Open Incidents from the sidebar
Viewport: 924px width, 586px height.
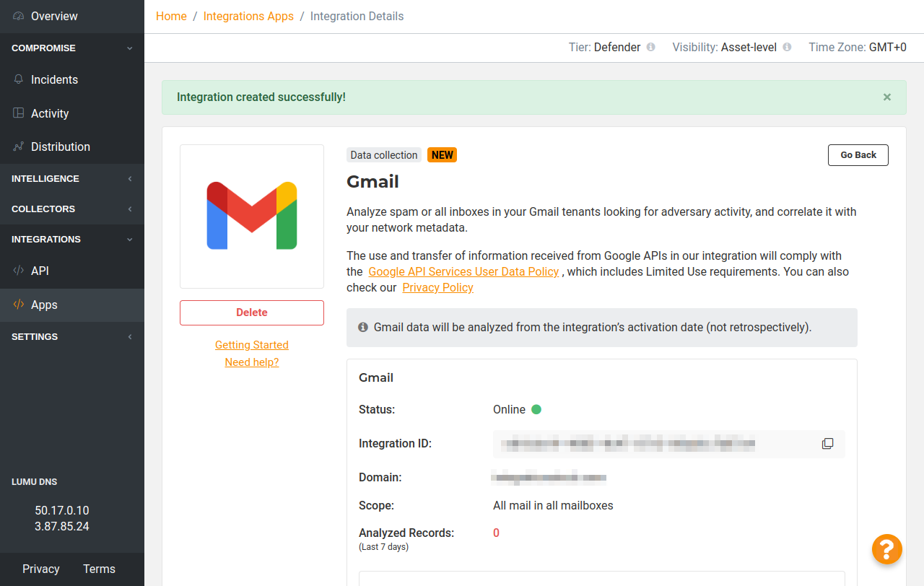[54, 79]
